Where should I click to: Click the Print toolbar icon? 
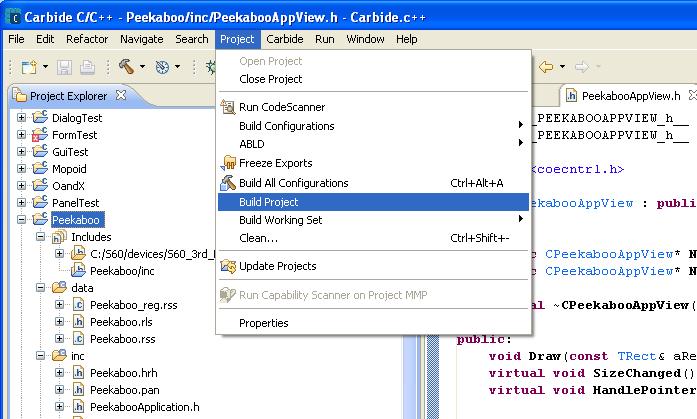87,67
